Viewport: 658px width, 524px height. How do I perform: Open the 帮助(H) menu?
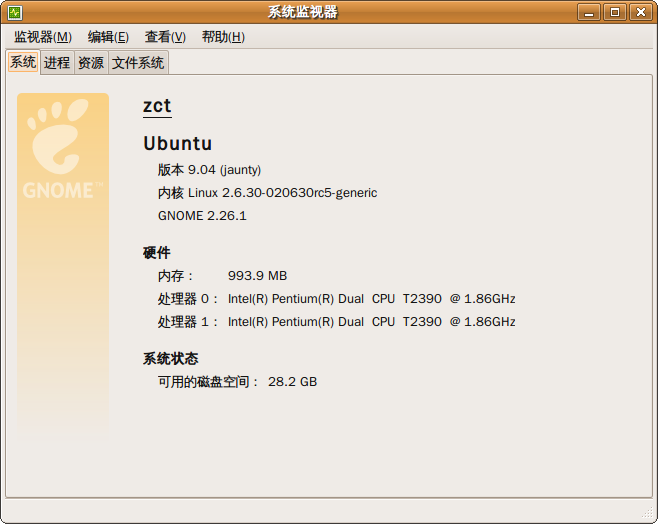[223, 37]
